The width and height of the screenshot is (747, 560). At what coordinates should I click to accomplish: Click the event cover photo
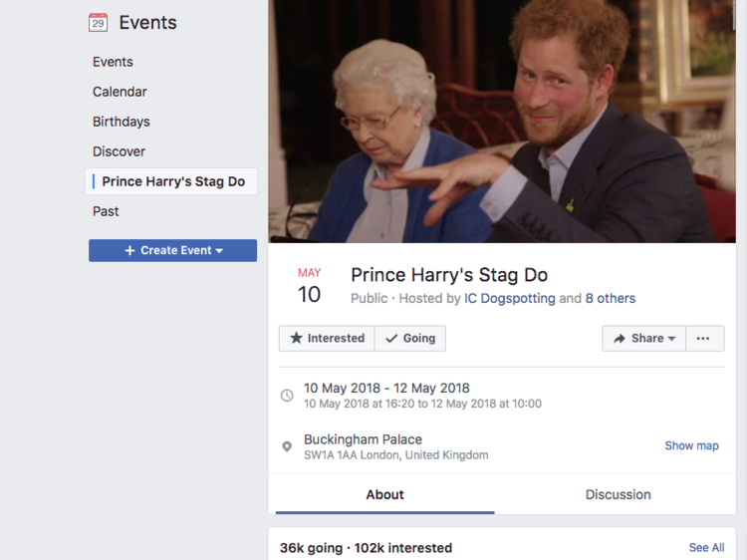pos(508,120)
